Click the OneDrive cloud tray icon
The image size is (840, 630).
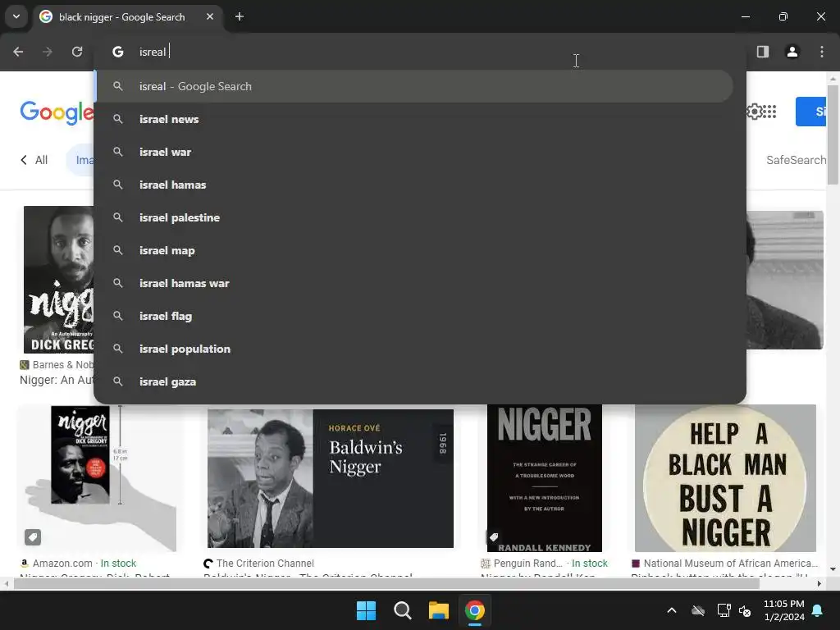[x=698, y=610]
